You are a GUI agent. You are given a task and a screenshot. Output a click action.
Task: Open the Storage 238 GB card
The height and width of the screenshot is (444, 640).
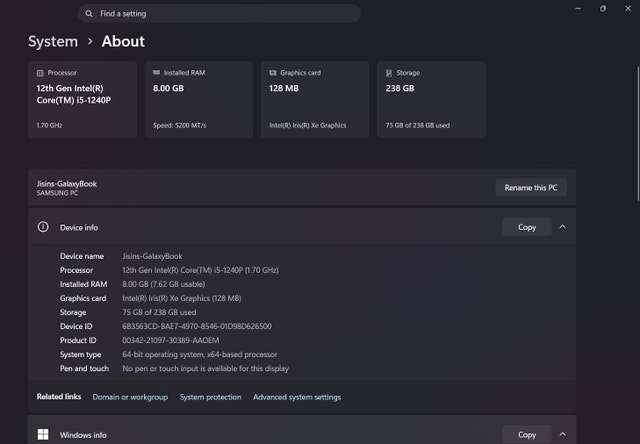[431, 100]
